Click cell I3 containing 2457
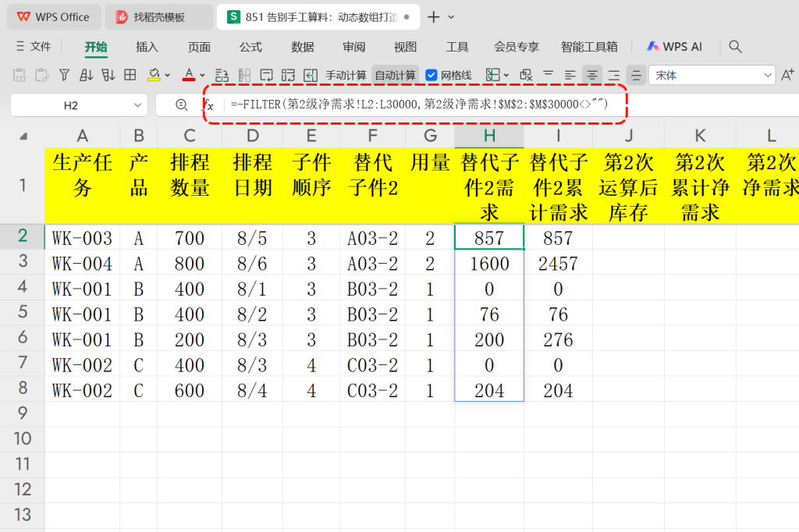This screenshot has height=532, width=799. [x=558, y=263]
